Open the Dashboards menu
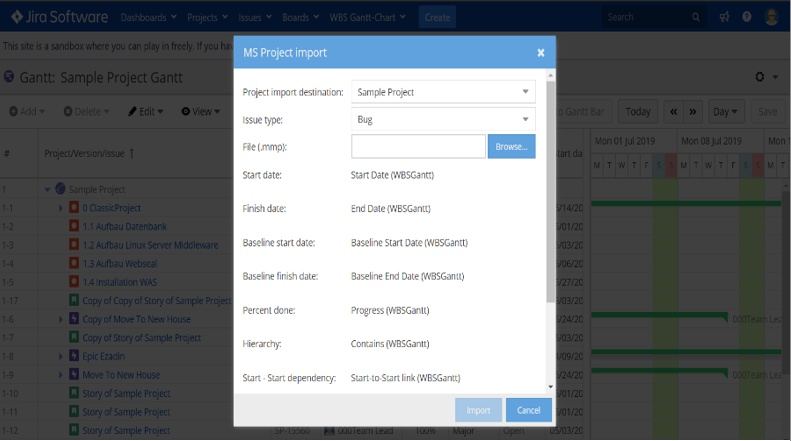Screen dimensions: 791x441 148,17
